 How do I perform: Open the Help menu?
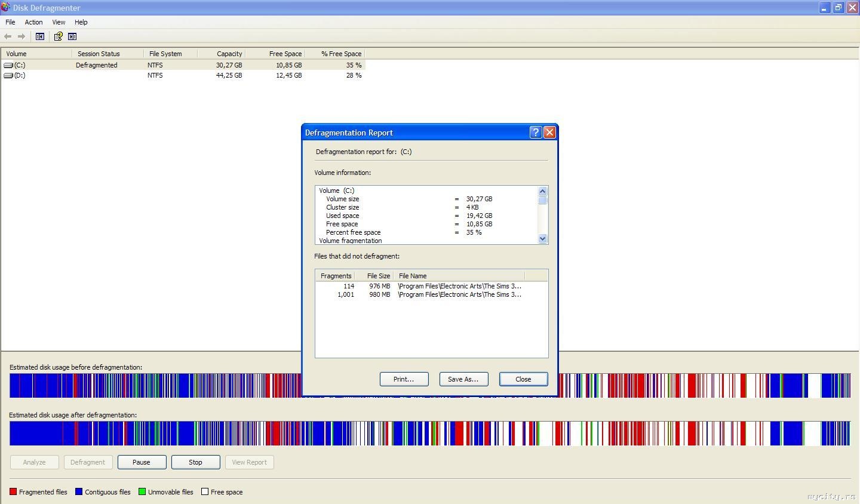(81, 22)
